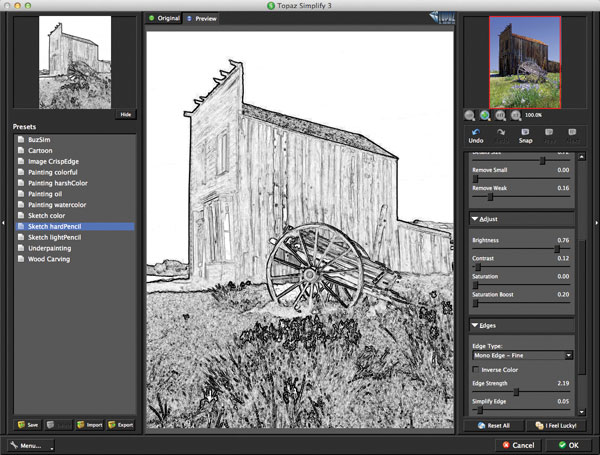Viewport: 600px width, 455px height.
Task: Click the fourth magnifier icon beside 100.0%
Action: 515,115
